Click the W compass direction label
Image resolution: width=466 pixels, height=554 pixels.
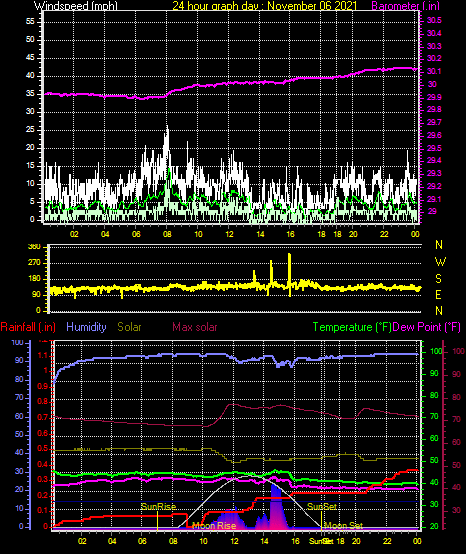440,262
